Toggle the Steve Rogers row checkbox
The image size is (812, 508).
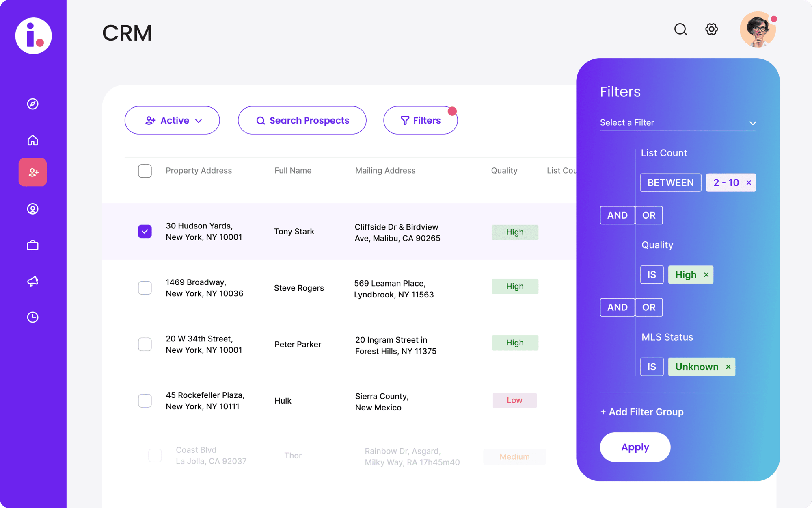pyautogui.click(x=145, y=287)
